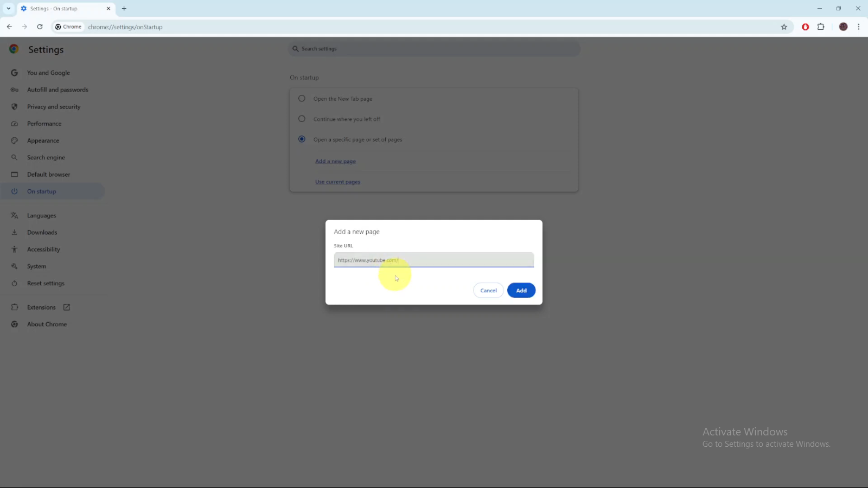Open System settings section

point(36,266)
